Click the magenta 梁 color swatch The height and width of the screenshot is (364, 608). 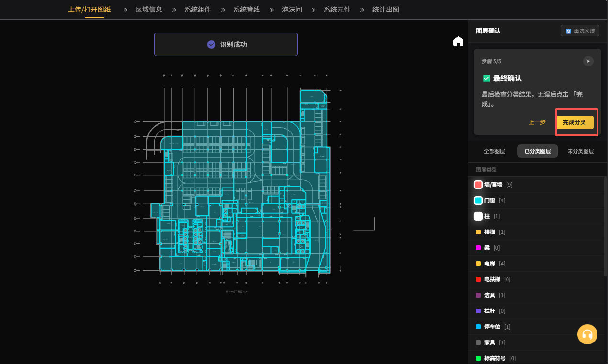[x=478, y=248]
